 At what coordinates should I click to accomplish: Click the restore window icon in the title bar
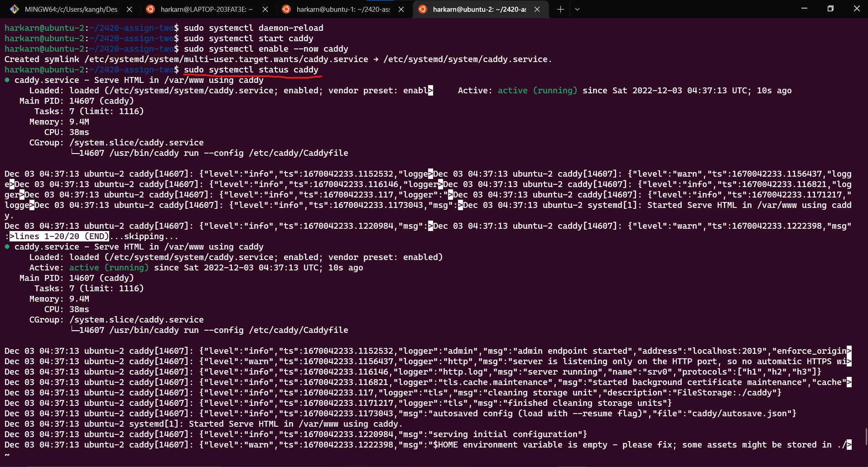tap(830, 8)
